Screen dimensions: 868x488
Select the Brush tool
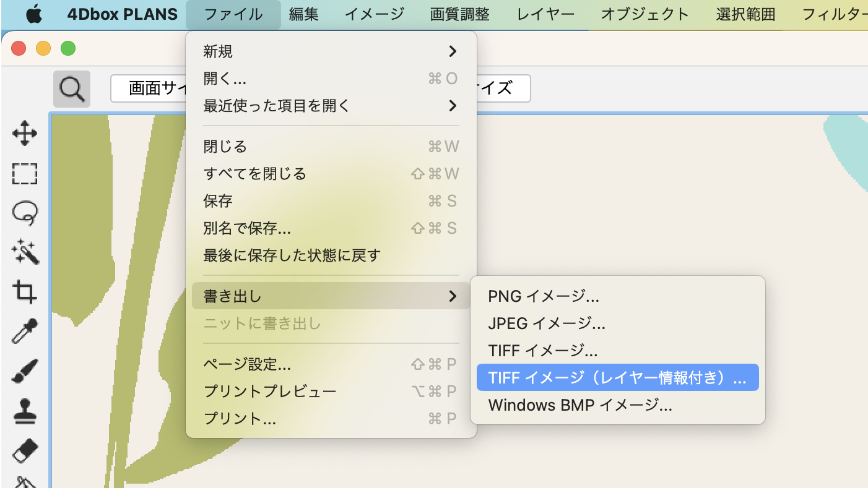click(x=25, y=371)
